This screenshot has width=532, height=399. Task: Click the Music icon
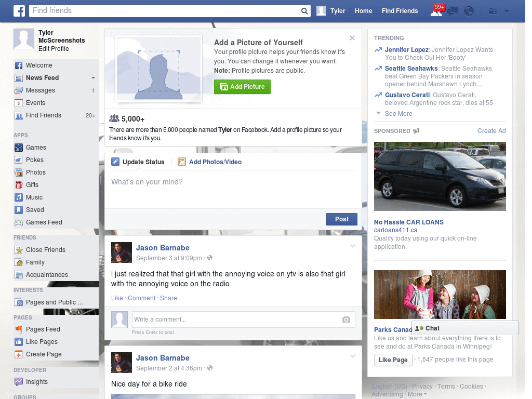click(x=19, y=197)
